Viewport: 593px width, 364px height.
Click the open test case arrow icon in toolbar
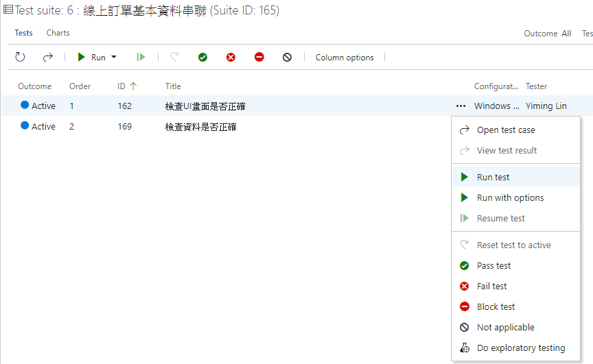click(47, 58)
